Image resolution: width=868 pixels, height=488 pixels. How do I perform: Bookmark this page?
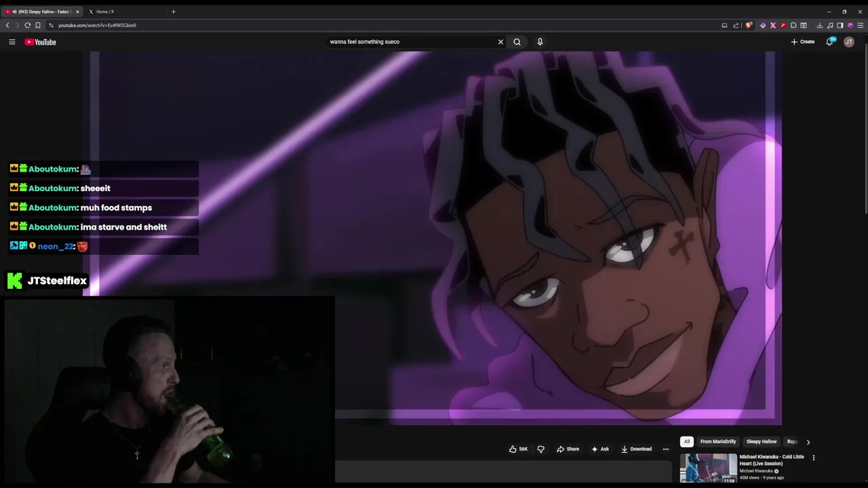38,25
